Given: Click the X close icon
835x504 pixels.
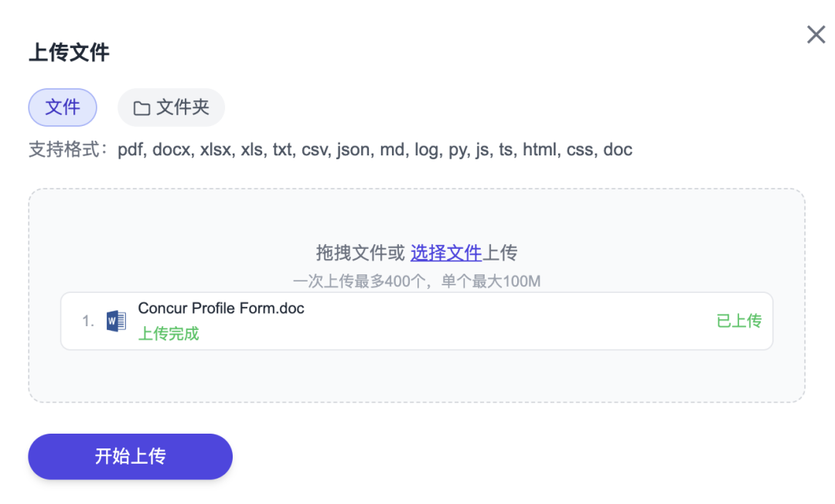Looking at the screenshot, I should point(816,34).
